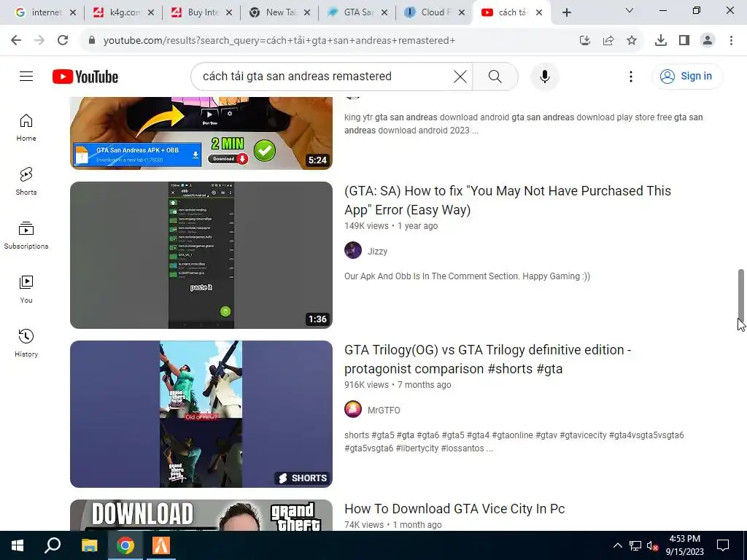Open the taskbar clock showing 4:53 PM

[684, 545]
